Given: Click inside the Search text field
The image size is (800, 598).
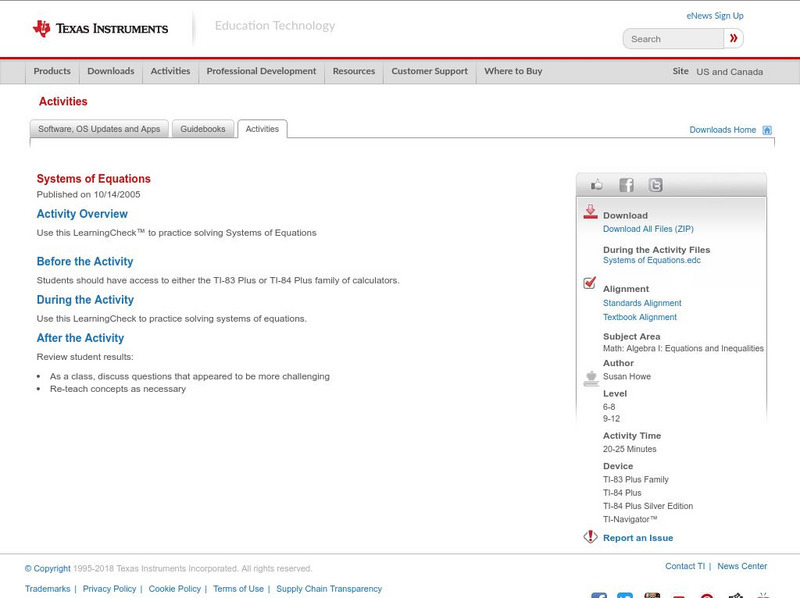Looking at the screenshot, I should tap(674, 39).
